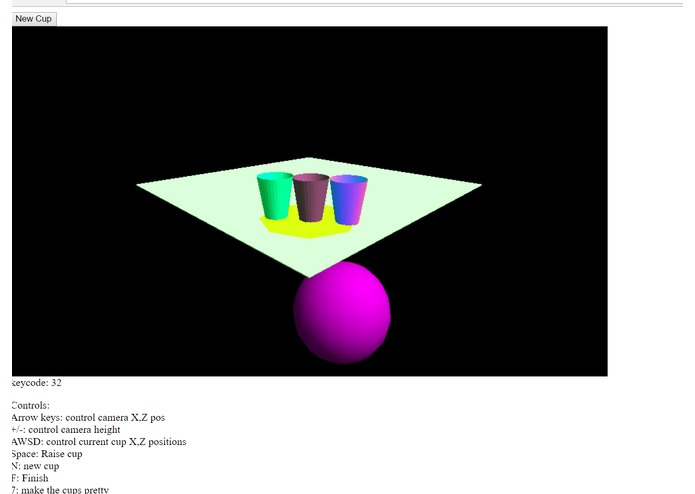
Task: Click the 'keycode: 32' text
Action: coord(36,383)
